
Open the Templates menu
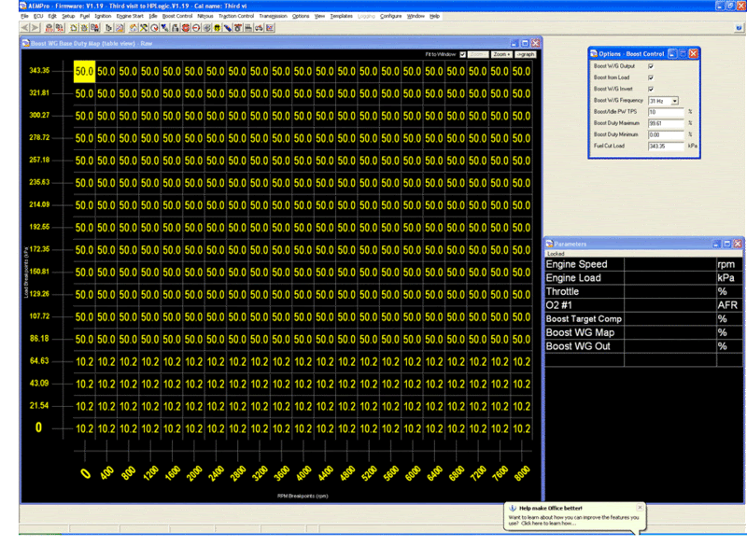click(341, 16)
